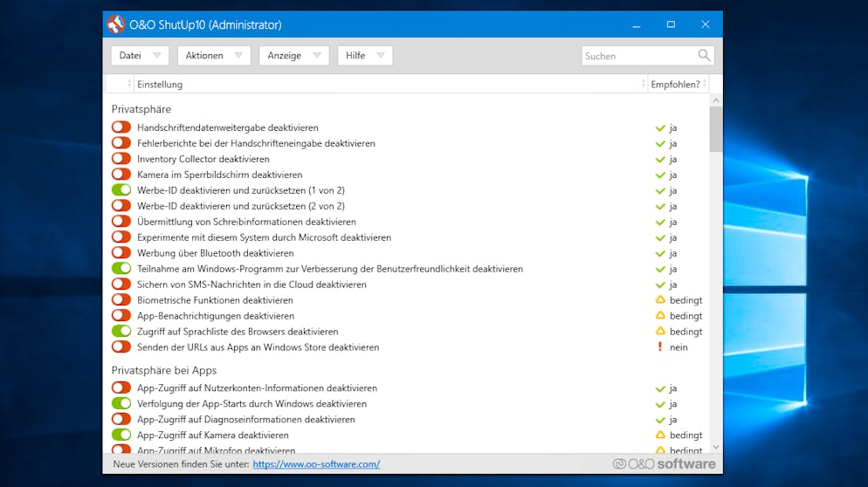Open the Anzeige dropdown menu
This screenshot has height=487, width=868.
[x=294, y=55]
